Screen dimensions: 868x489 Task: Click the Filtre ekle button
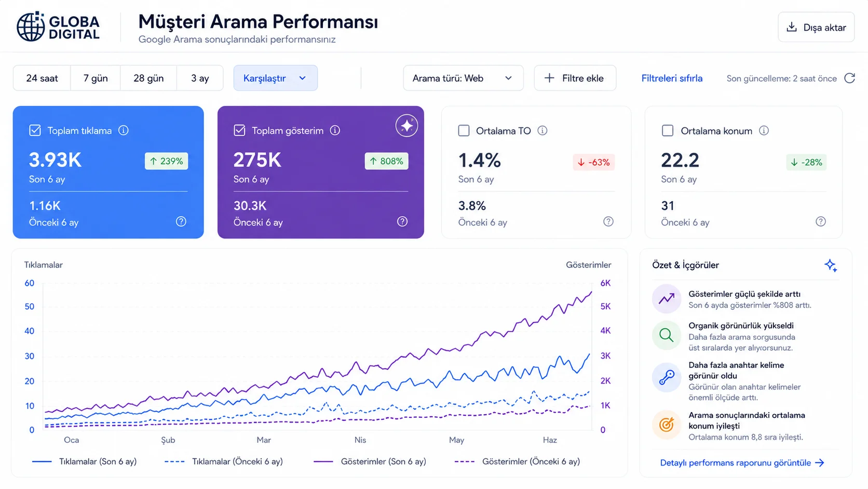tap(575, 78)
